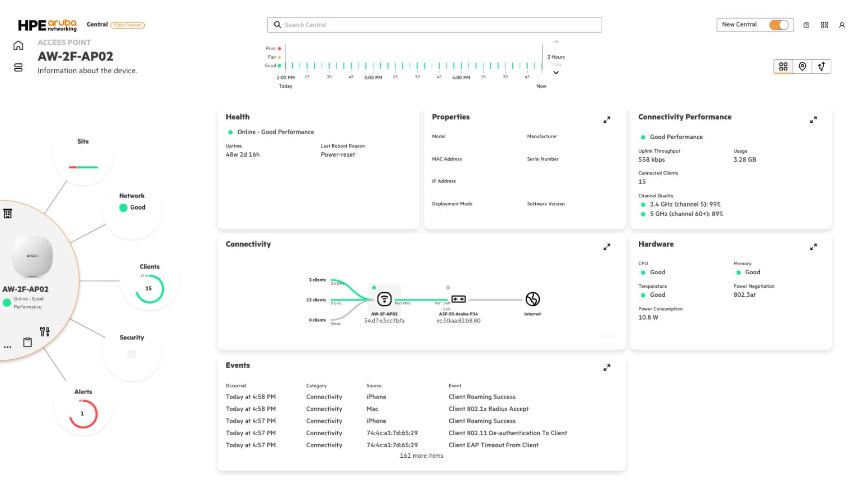Image resolution: width=868 pixels, height=488 pixels.
Task: Toggle the New Central switch
Action: (778, 25)
